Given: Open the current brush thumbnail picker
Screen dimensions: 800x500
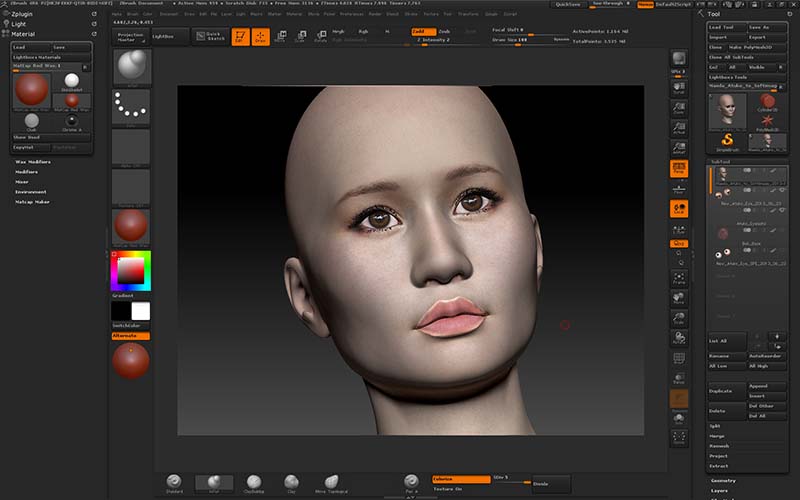Looking at the screenshot, I should tap(132, 67).
